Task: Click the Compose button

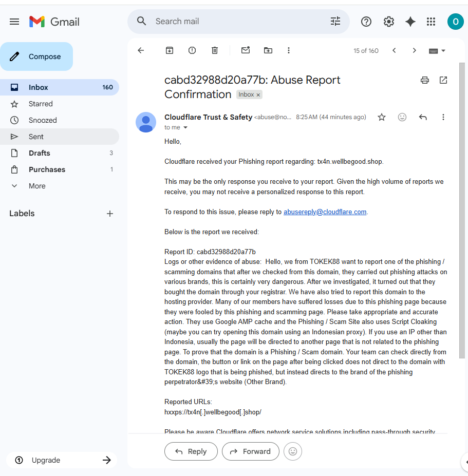Action: pyautogui.click(x=36, y=56)
